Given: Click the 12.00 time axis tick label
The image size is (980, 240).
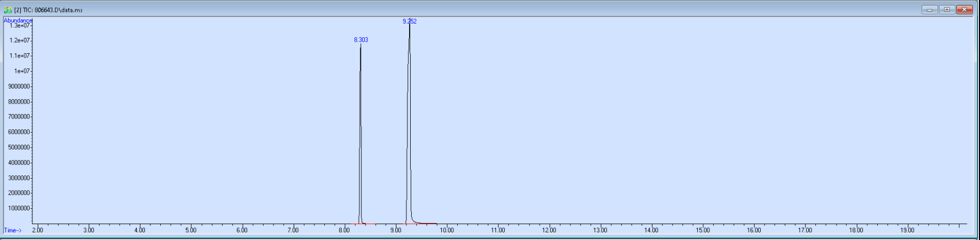Looking at the screenshot, I should (549, 231).
